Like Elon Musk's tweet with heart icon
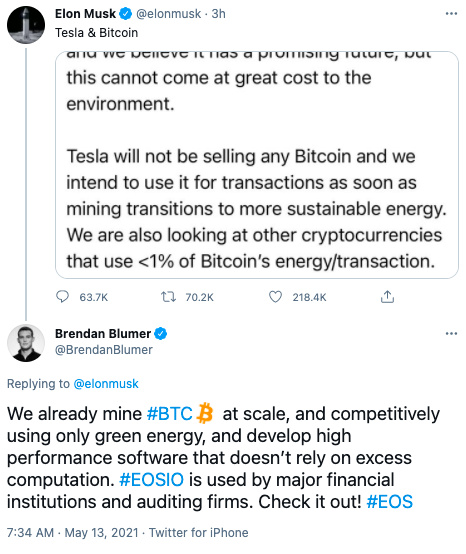 point(275,297)
